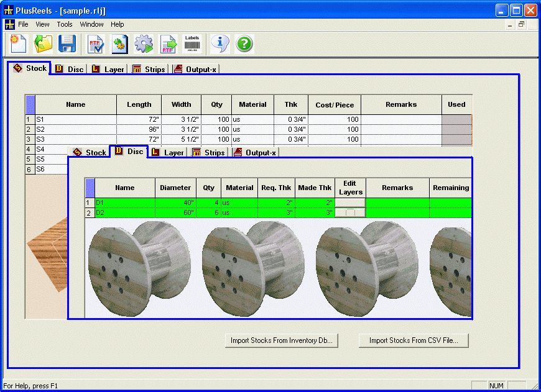The width and height of the screenshot is (541, 392).
Task: Minimize the sample.rlj document window
Action: coord(510,24)
